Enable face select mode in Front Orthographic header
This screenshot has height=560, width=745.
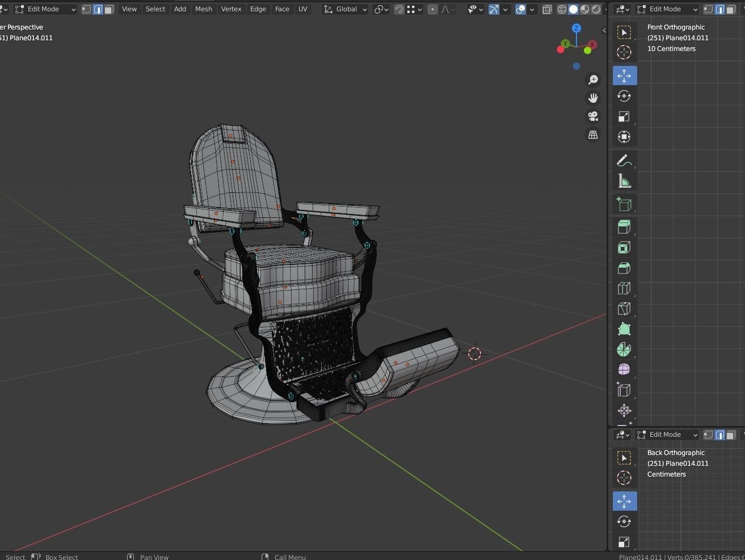(x=731, y=9)
